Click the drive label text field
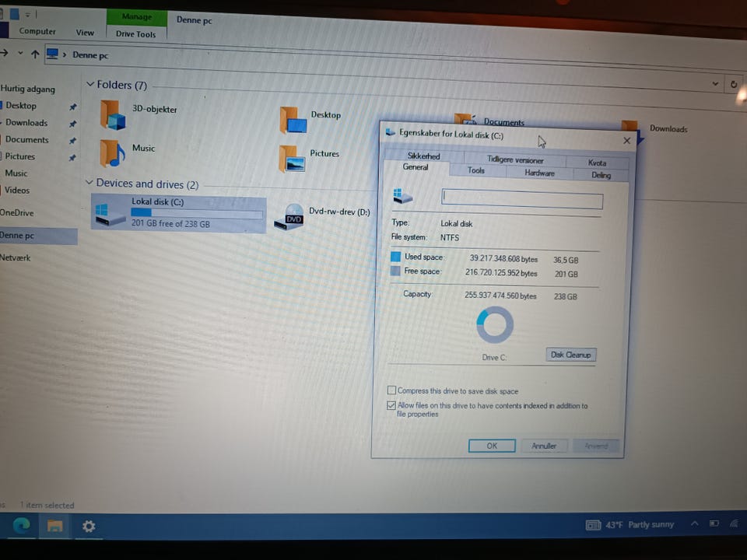 pos(522,198)
